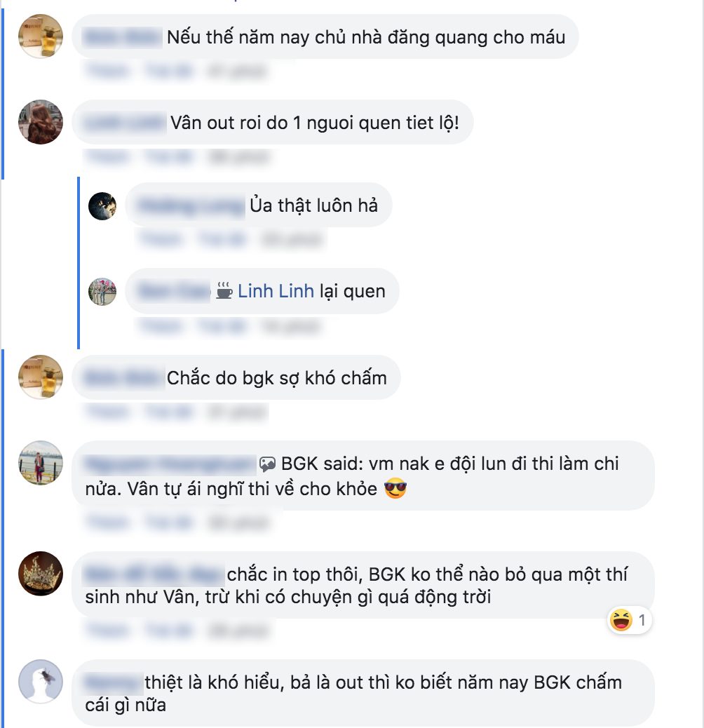Click blurred action links under 'Nếu thế năm nay' comment
704x728 pixels.
tap(176, 71)
